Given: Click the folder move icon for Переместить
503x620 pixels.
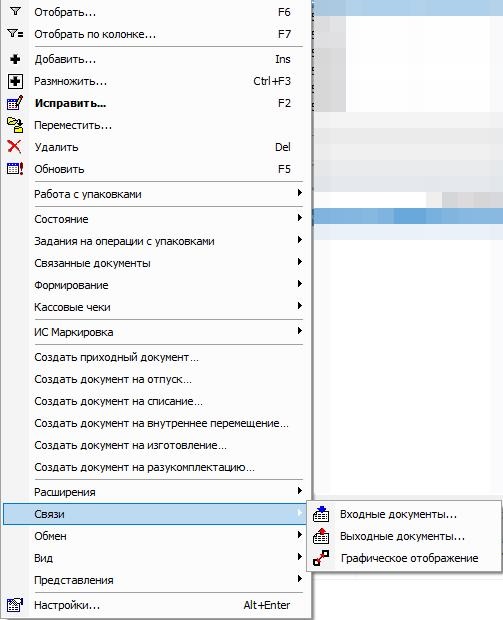Looking at the screenshot, I should (x=15, y=125).
